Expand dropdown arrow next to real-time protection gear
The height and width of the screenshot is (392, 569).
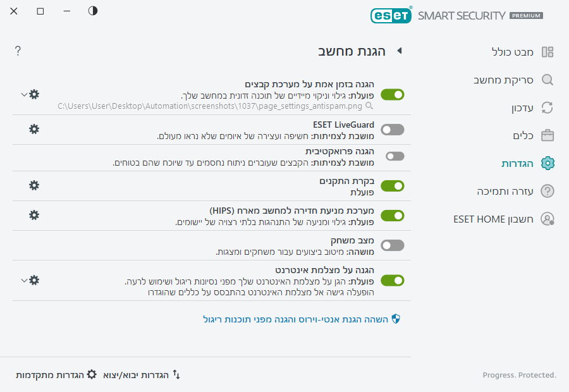(24, 94)
